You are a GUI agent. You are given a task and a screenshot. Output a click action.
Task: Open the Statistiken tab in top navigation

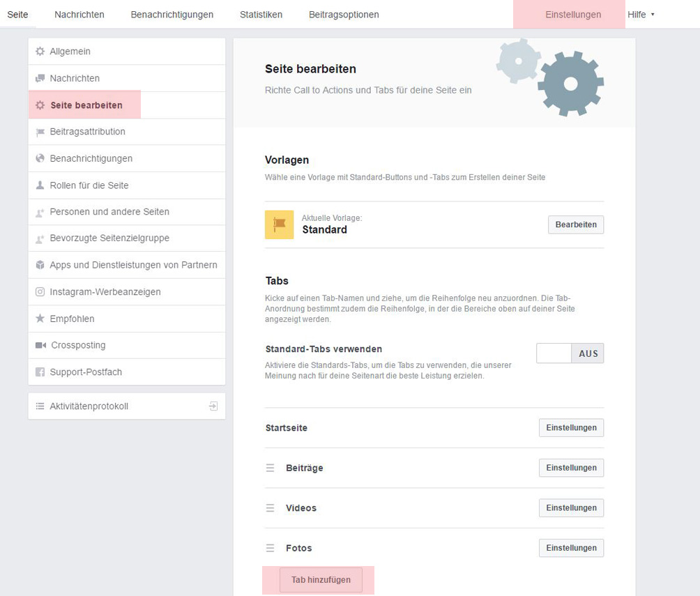tap(261, 15)
